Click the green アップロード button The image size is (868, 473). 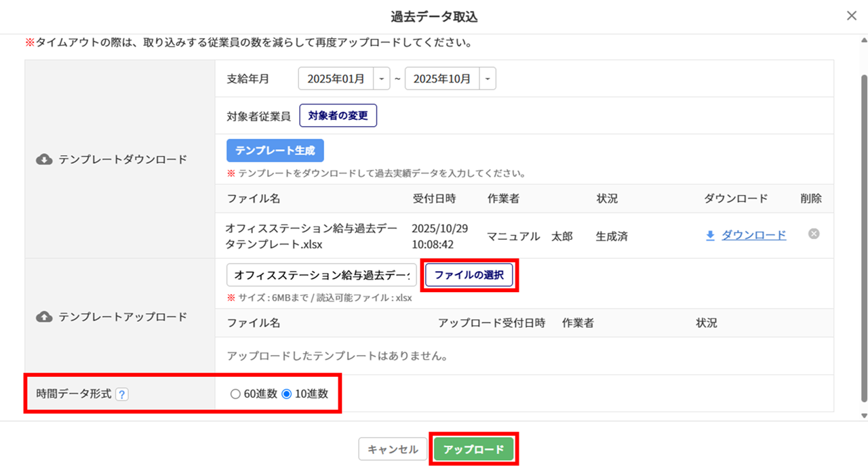(473, 449)
